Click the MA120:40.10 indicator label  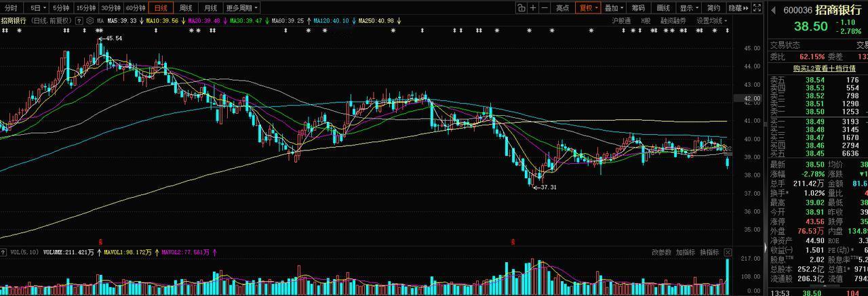pos(332,21)
